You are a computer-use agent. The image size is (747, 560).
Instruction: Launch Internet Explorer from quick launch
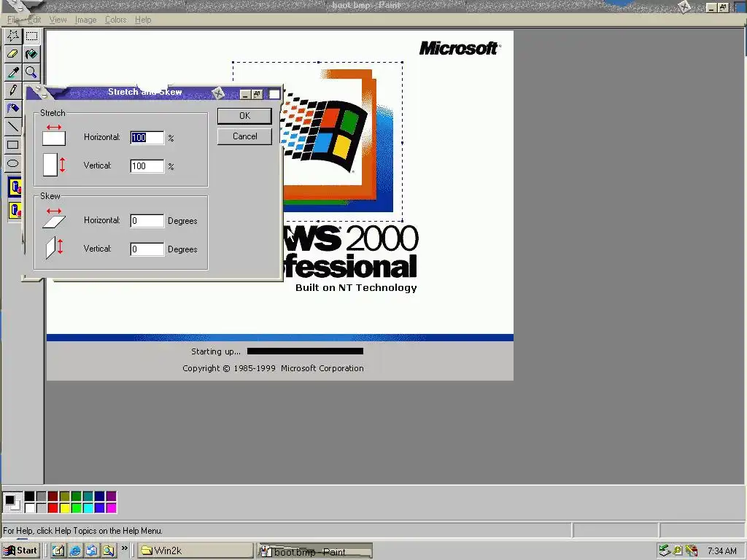coord(75,551)
